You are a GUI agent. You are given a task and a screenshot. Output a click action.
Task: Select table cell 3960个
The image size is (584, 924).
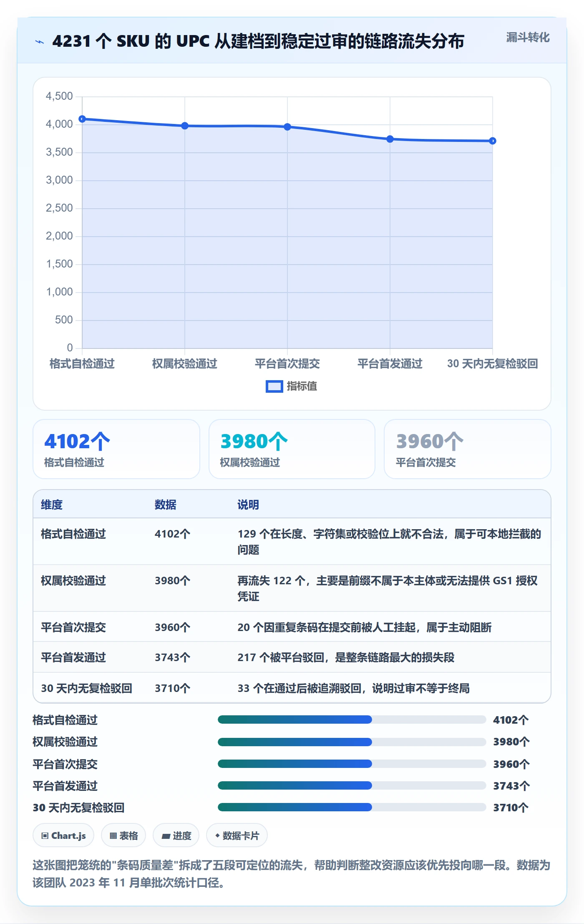[x=173, y=627]
